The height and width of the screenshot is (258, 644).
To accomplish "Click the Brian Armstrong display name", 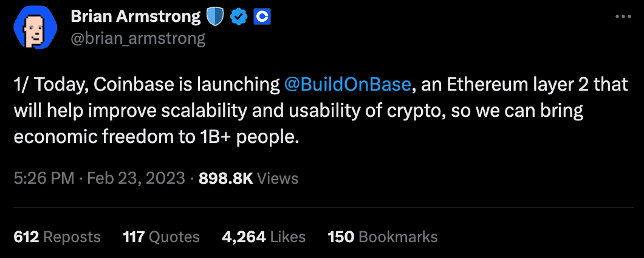I will coord(135,17).
